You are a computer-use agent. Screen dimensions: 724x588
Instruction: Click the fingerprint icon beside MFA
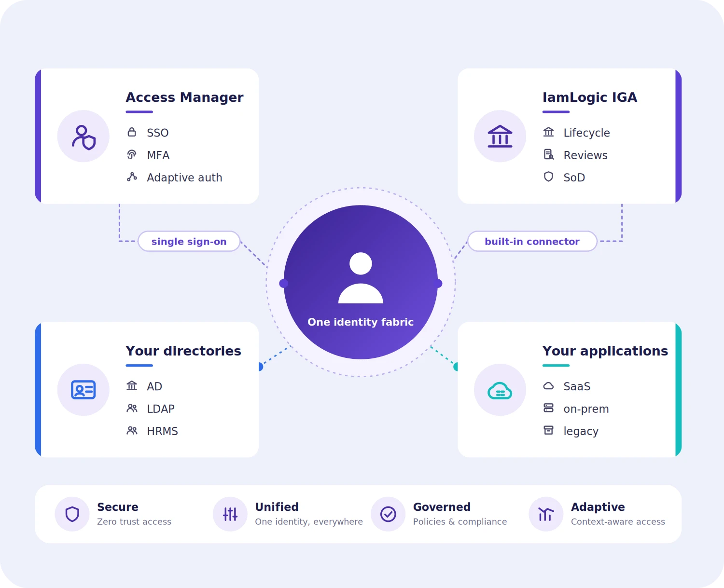132,154
